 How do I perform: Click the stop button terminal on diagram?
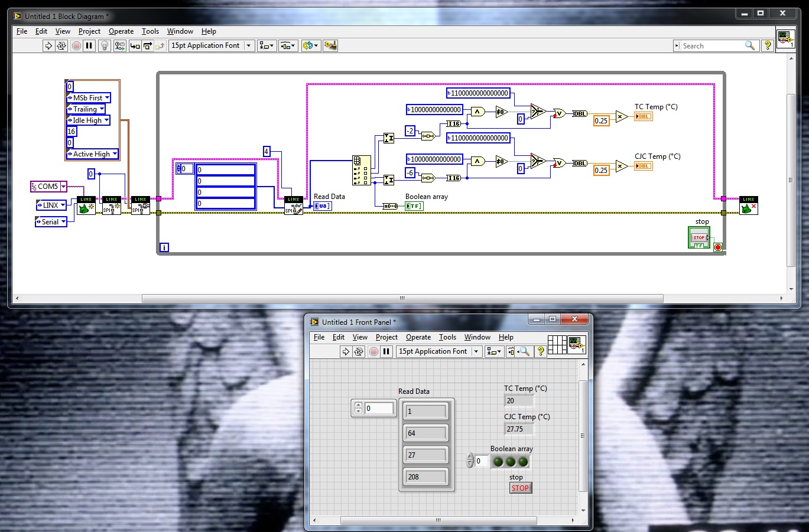click(699, 237)
